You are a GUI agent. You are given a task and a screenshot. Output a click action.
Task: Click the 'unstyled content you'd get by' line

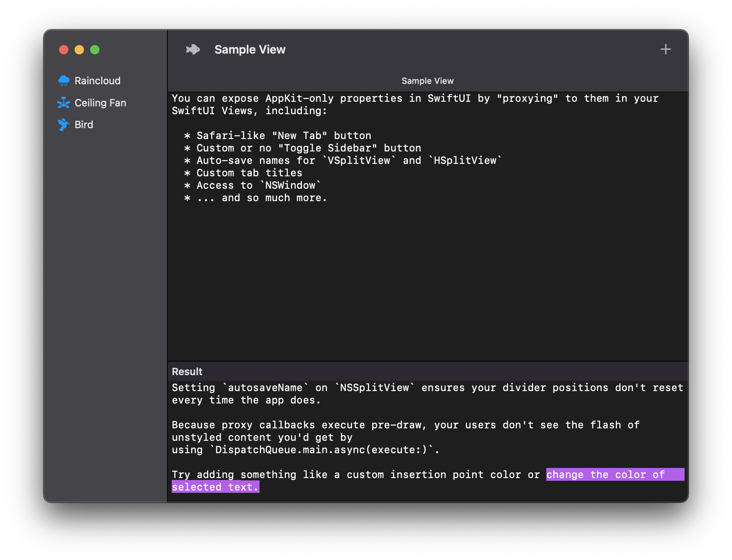(262, 437)
